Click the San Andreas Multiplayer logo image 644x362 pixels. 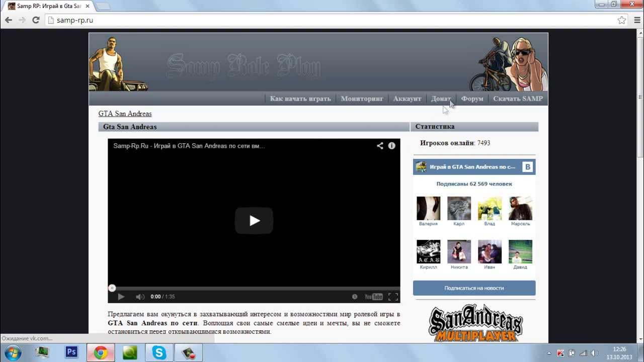point(475,323)
